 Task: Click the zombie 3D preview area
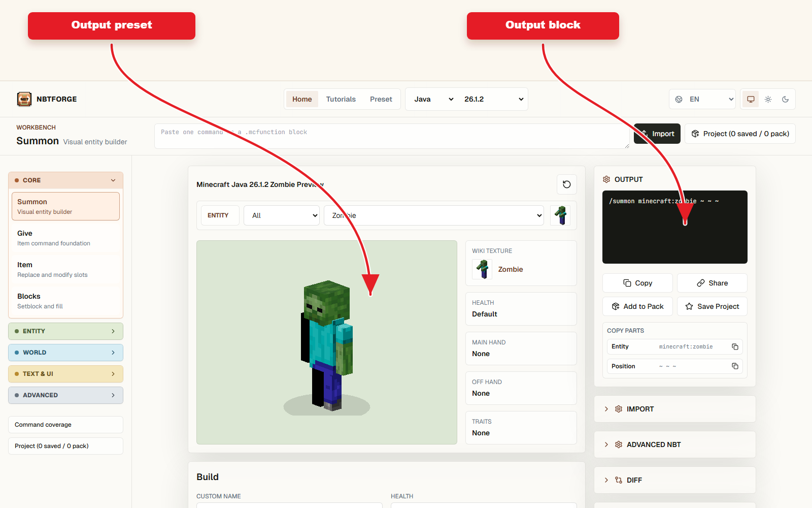327,342
